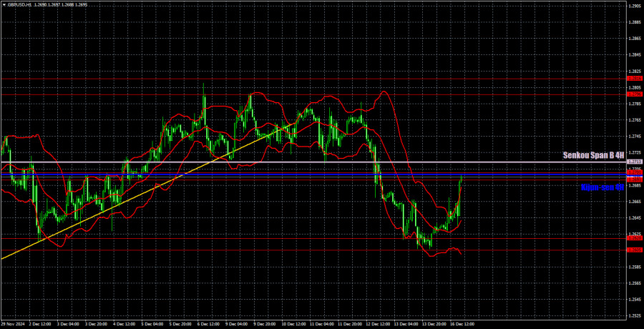Screen dimensions: 644x329
Task: Click the 1.2745 price scale value
Action: click(633, 137)
